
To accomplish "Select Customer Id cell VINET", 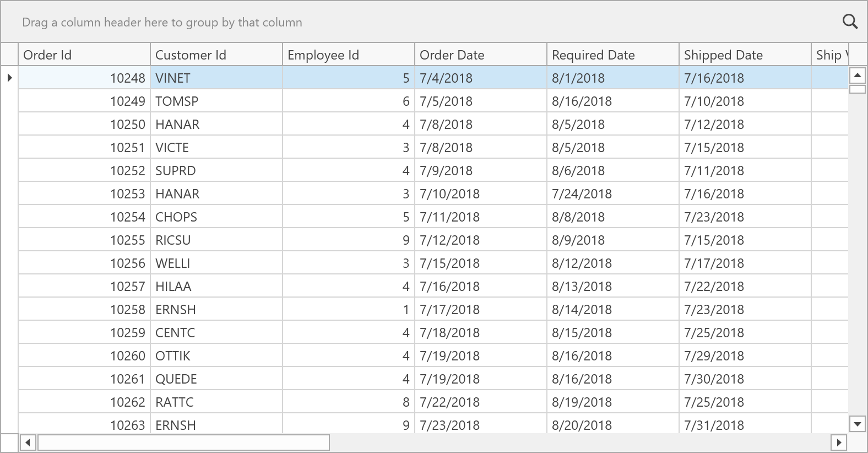I will 216,78.
